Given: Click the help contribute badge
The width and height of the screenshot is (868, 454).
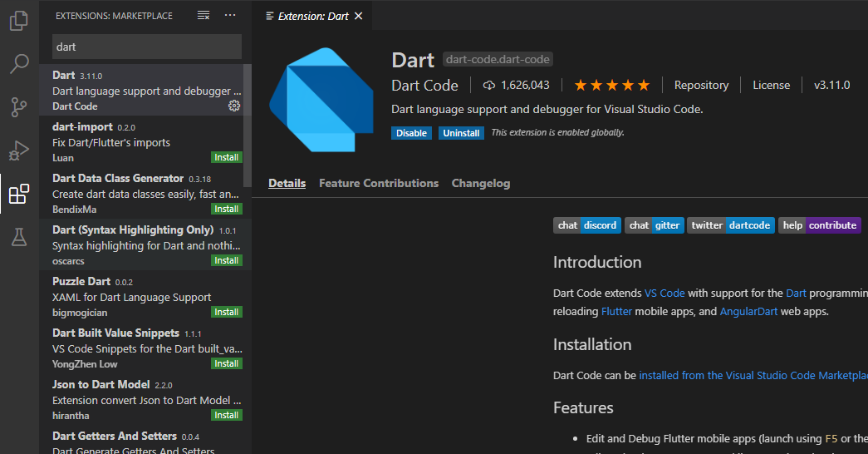Looking at the screenshot, I should click(820, 225).
